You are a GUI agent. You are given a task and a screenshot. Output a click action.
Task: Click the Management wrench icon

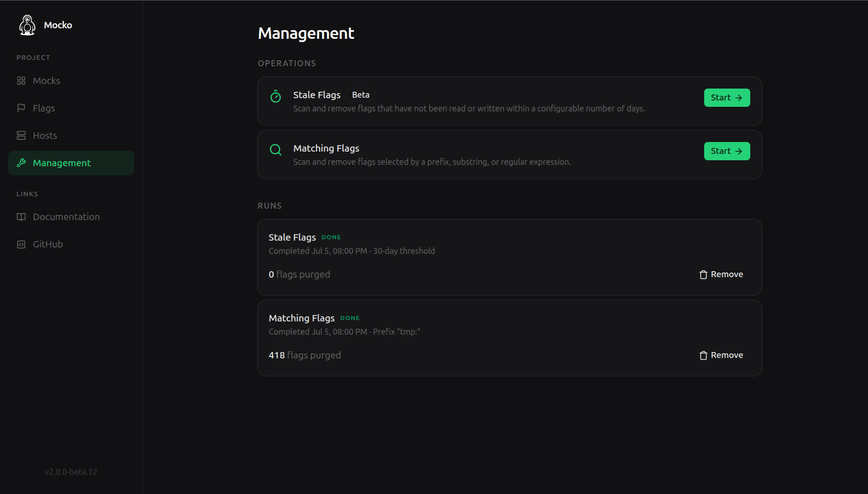click(x=21, y=163)
